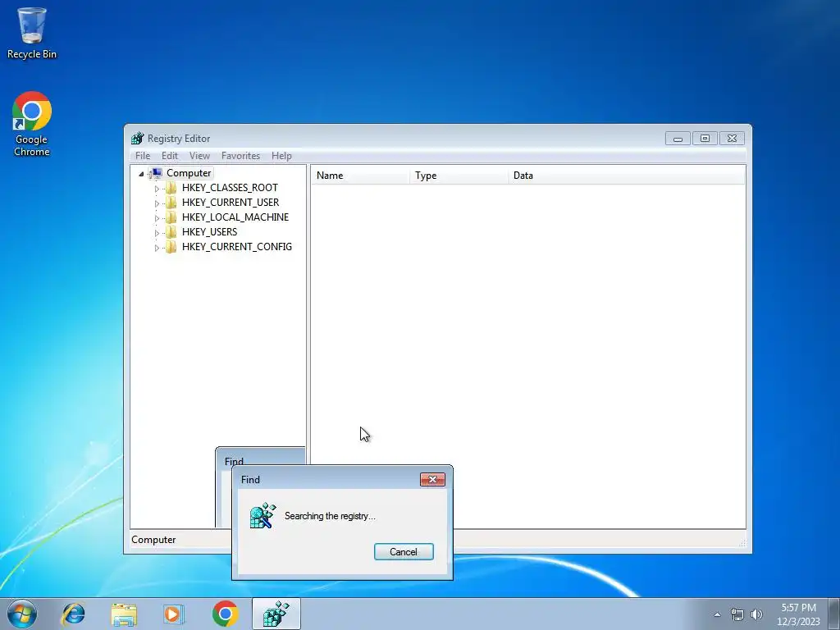Click the Data column header
Image resolution: width=840 pixels, height=630 pixels.
pyautogui.click(x=626, y=176)
